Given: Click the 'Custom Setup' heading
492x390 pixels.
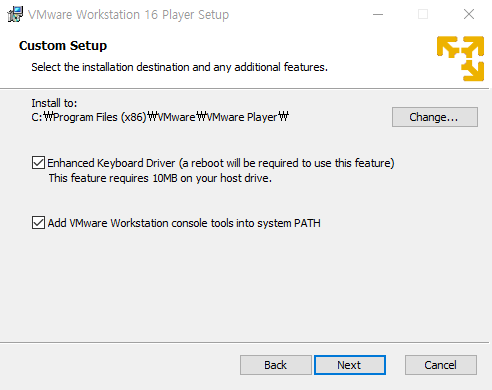Looking at the screenshot, I should point(63,46).
